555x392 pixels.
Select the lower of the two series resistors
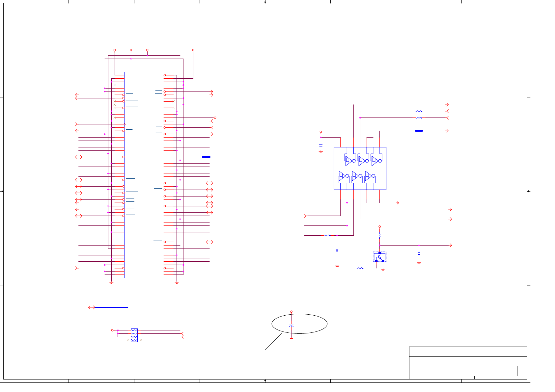coord(419,118)
